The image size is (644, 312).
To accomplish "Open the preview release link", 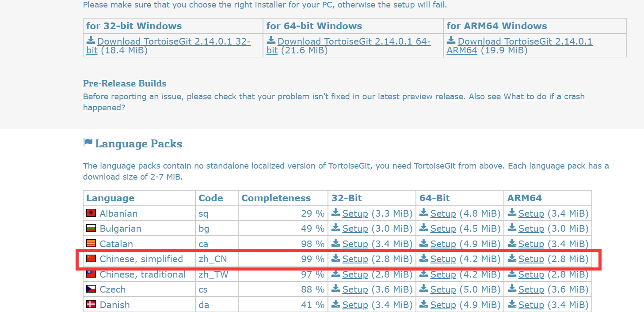I will click(432, 97).
